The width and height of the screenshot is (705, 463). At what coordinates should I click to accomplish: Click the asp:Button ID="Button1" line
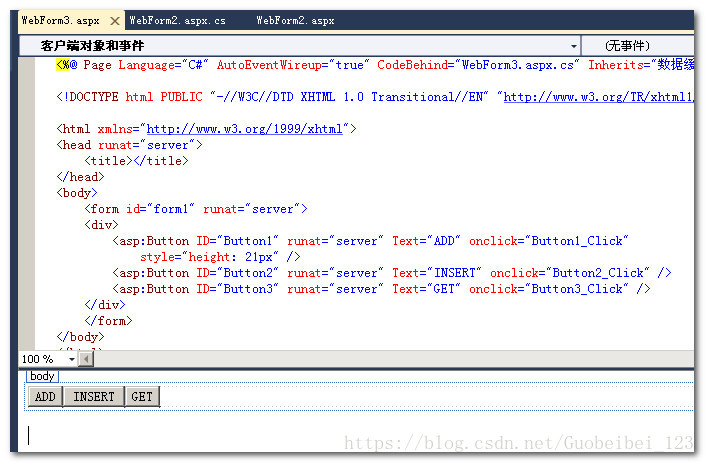[x=370, y=241]
